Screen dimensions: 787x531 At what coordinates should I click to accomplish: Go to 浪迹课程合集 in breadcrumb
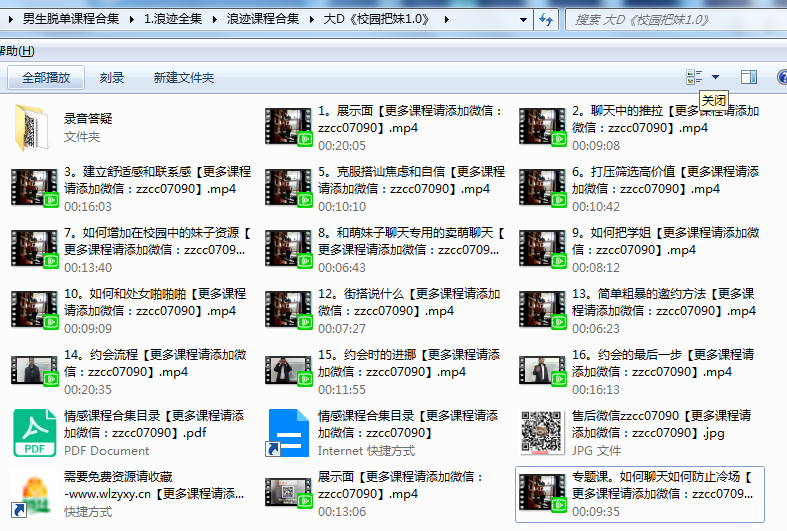tap(263, 19)
